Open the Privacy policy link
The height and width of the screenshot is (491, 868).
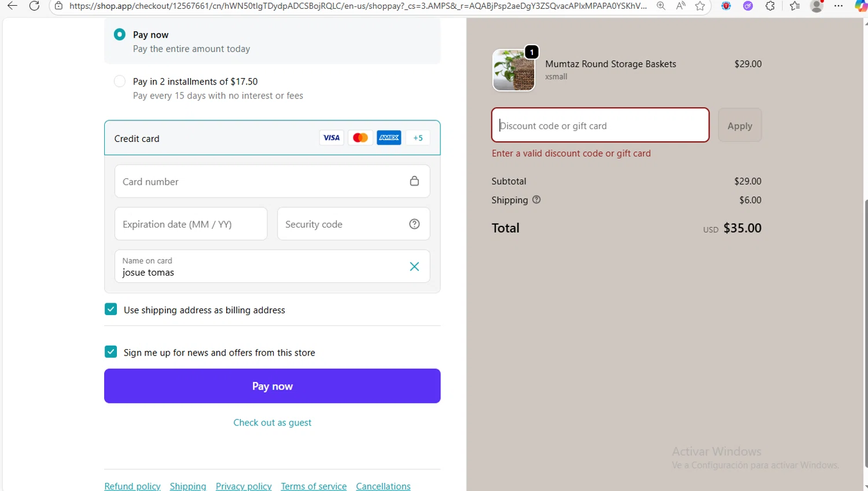coord(244,486)
